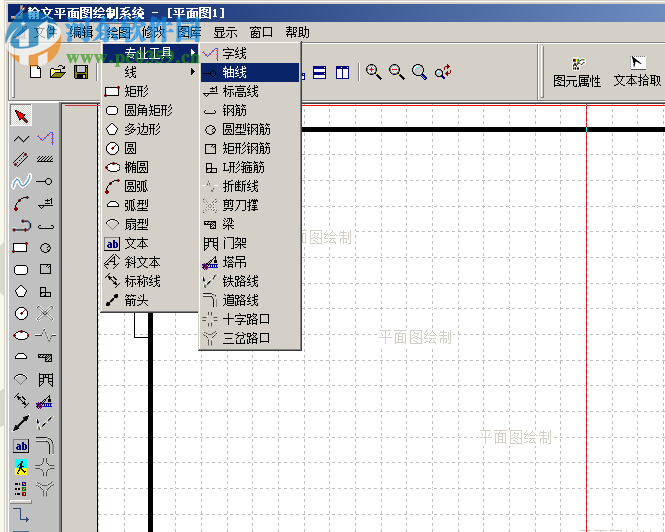This screenshot has width=665, height=532.
Task: Open the 显示 menu
Action: coord(225,32)
